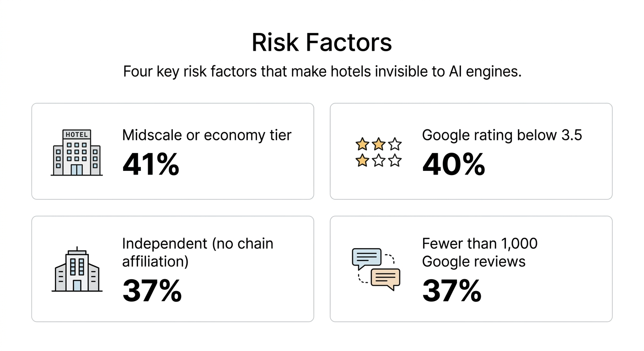Click the 41% statistic

click(150, 165)
